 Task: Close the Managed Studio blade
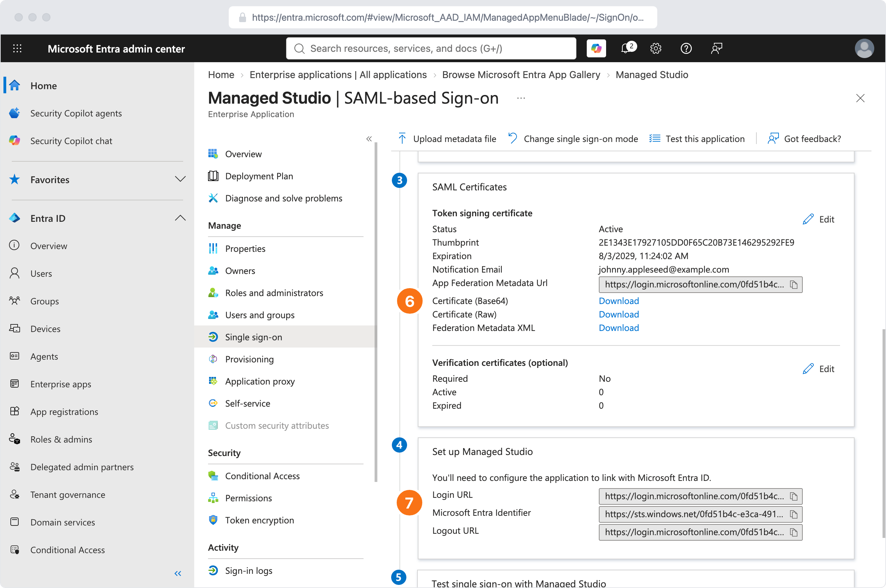(x=860, y=98)
